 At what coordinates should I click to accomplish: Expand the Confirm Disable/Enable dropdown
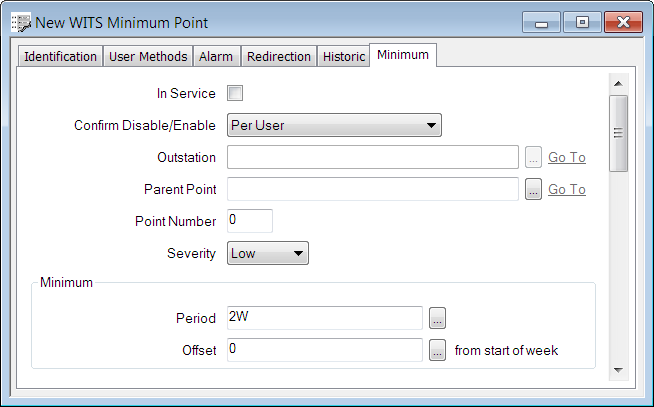click(335, 125)
